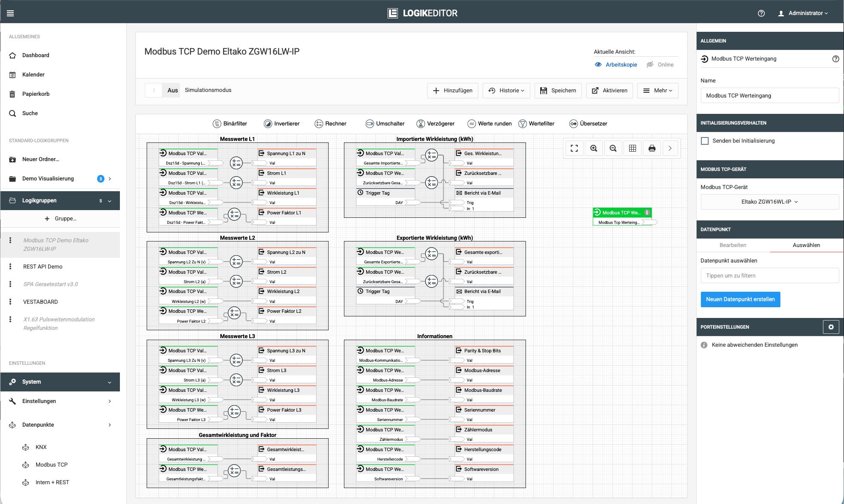844x504 pixels.
Task: Print the logic diagram
Action: pyautogui.click(x=652, y=148)
